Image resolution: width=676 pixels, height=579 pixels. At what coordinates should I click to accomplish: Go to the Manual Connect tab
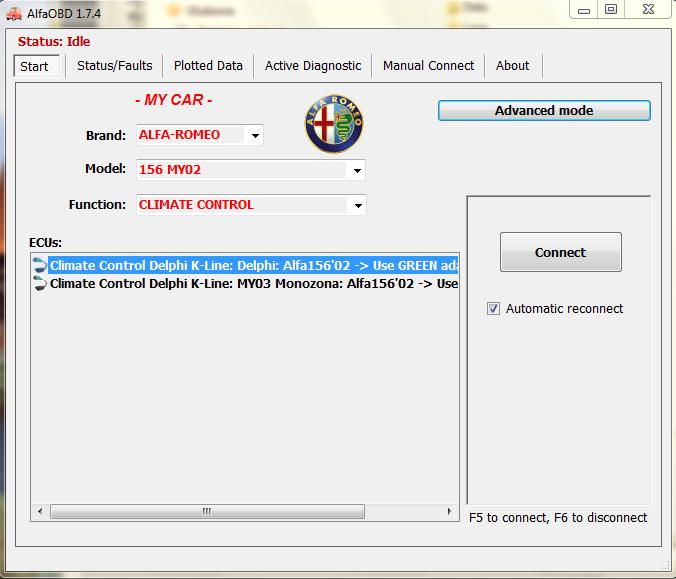[429, 66]
